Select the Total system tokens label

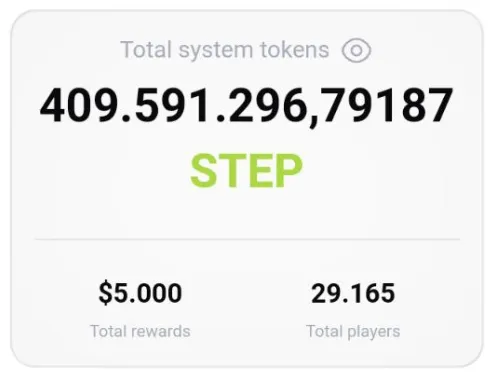click(225, 50)
